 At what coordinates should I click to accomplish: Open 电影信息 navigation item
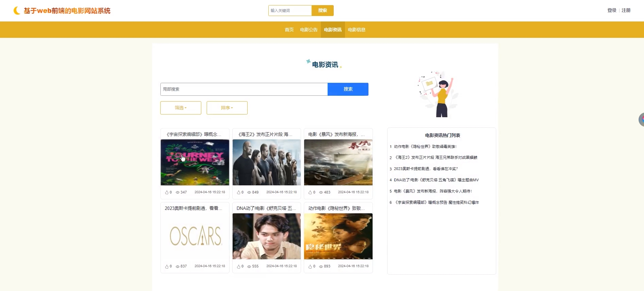pos(357,30)
